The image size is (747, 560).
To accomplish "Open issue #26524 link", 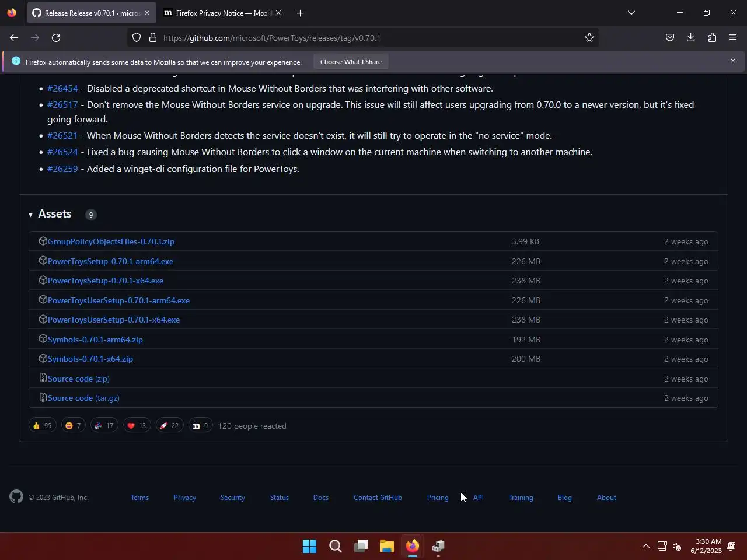I will coord(62,152).
